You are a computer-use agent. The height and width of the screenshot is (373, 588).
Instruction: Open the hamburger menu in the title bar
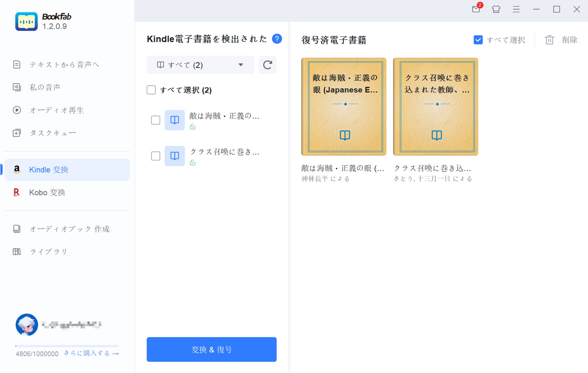(x=516, y=9)
